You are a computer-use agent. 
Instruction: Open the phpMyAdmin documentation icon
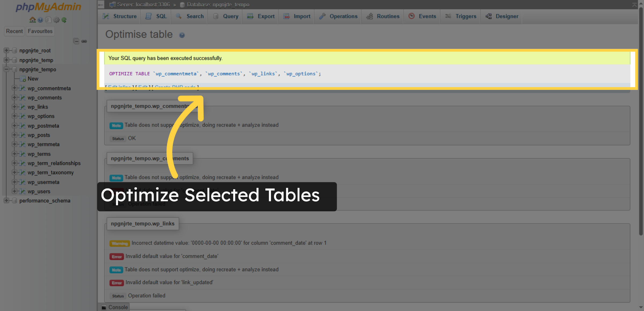pos(48,20)
